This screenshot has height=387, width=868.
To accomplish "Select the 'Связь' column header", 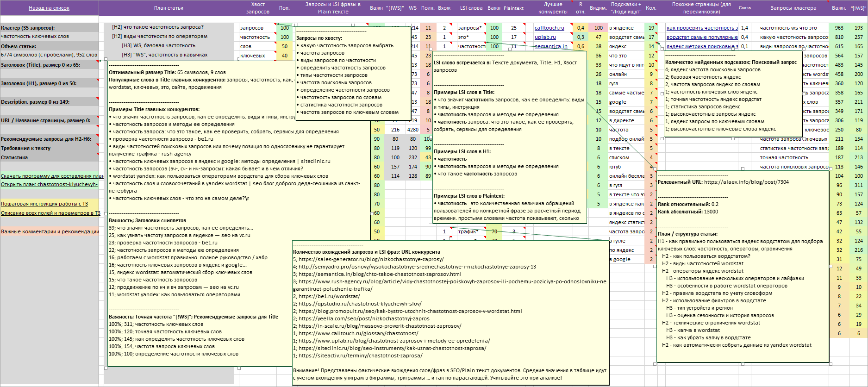I will [745, 8].
